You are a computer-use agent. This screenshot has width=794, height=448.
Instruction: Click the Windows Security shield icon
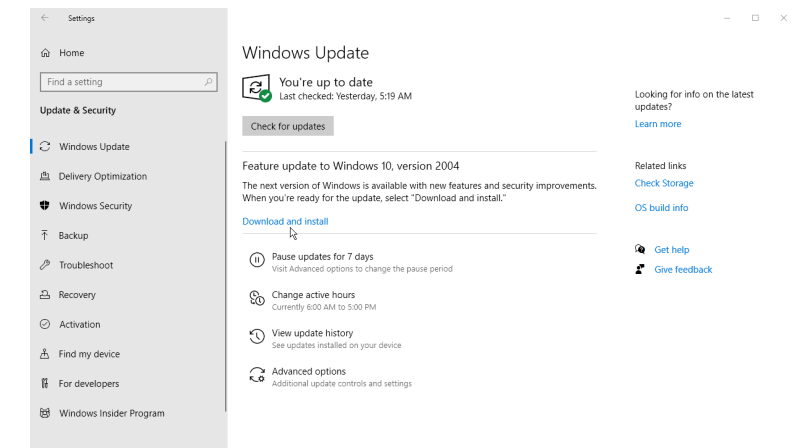point(45,206)
